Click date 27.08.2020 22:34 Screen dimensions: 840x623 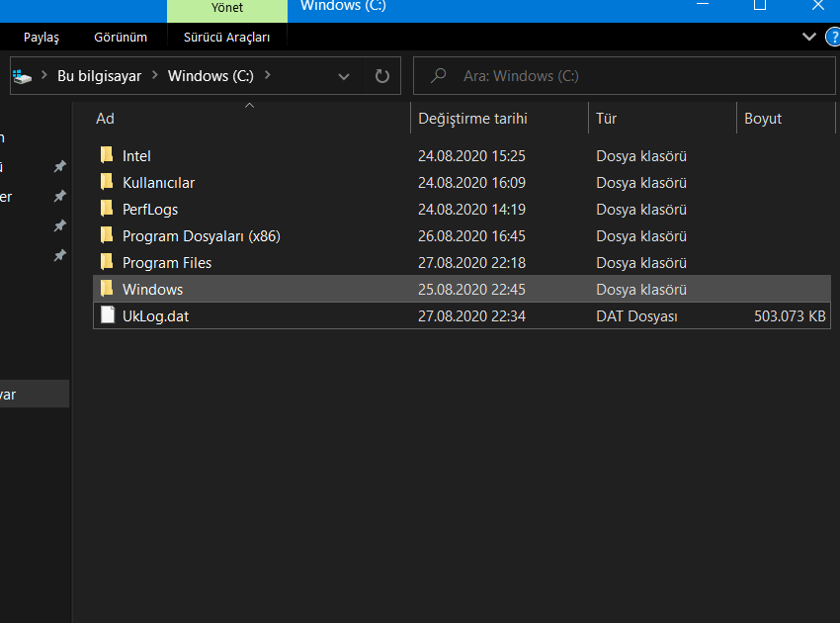tap(471, 316)
